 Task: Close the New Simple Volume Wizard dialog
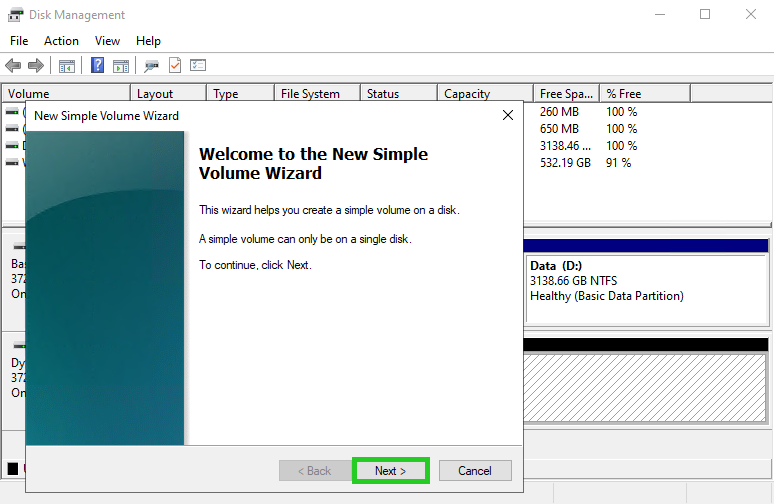(507, 116)
